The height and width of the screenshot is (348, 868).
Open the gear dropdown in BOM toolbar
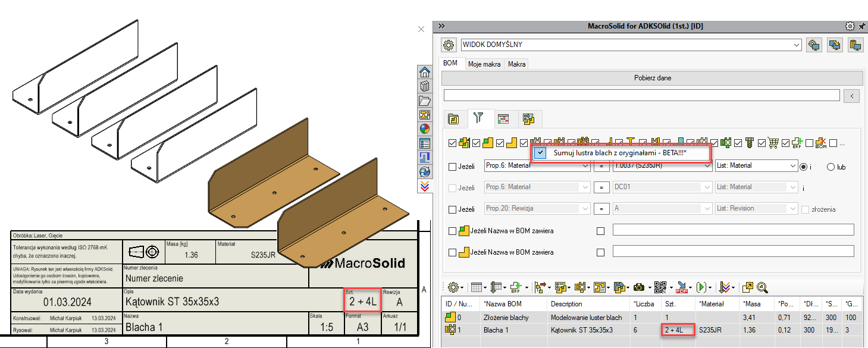coord(456,287)
